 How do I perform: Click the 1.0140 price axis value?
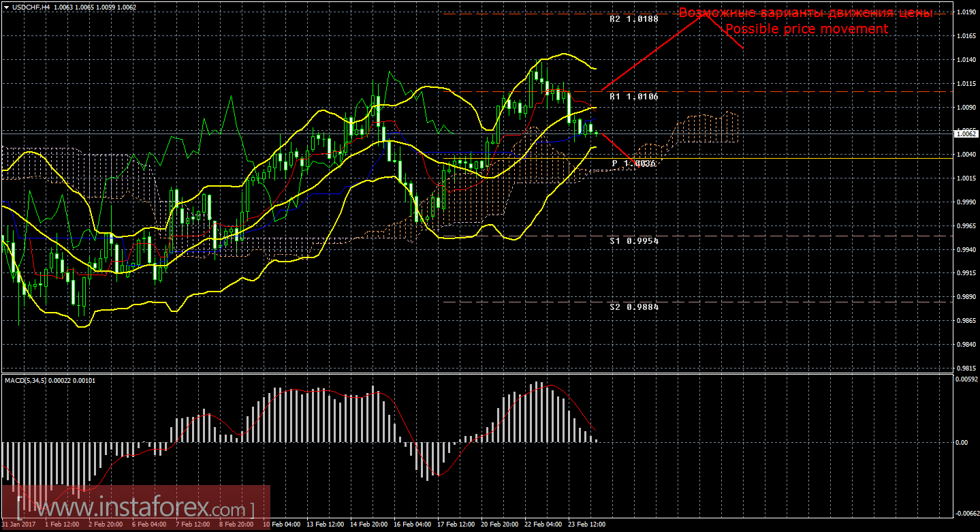tap(966, 60)
